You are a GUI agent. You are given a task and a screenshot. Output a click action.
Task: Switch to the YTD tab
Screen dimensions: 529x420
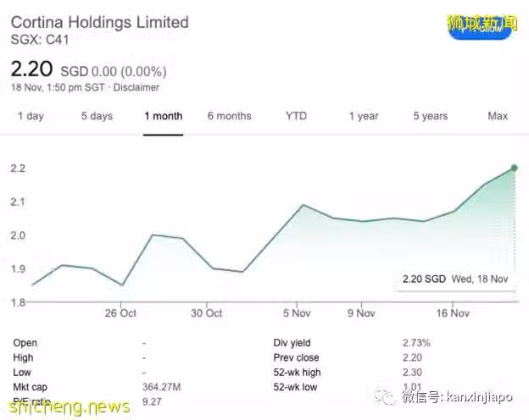pos(296,116)
